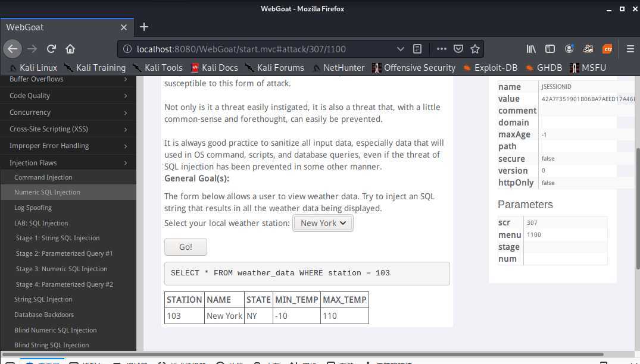640x364 pixels.
Task: Bookmark this page with star icon
Action: (474, 49)
